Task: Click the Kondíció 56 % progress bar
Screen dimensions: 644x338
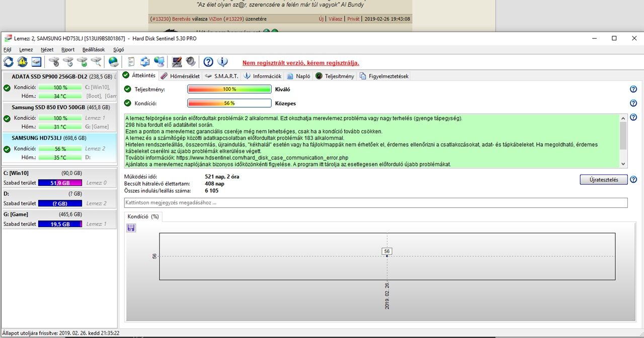Action: pos(229,103)
